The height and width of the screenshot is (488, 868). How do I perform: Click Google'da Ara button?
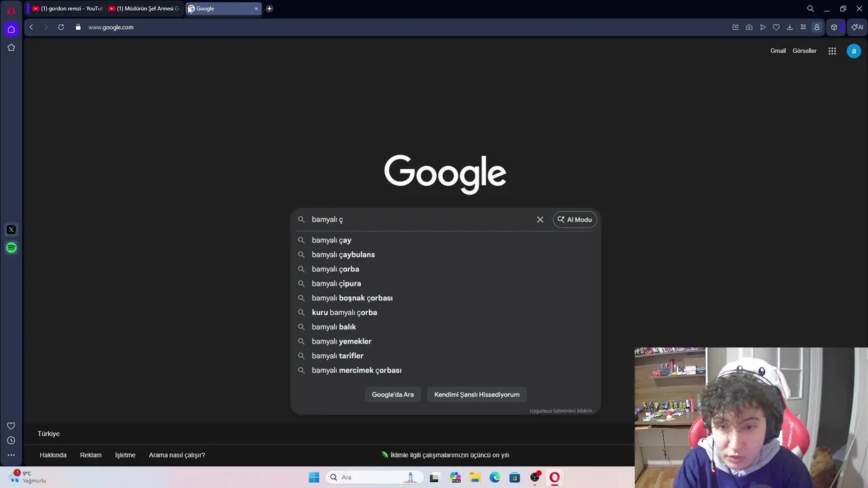pos(393,394)
